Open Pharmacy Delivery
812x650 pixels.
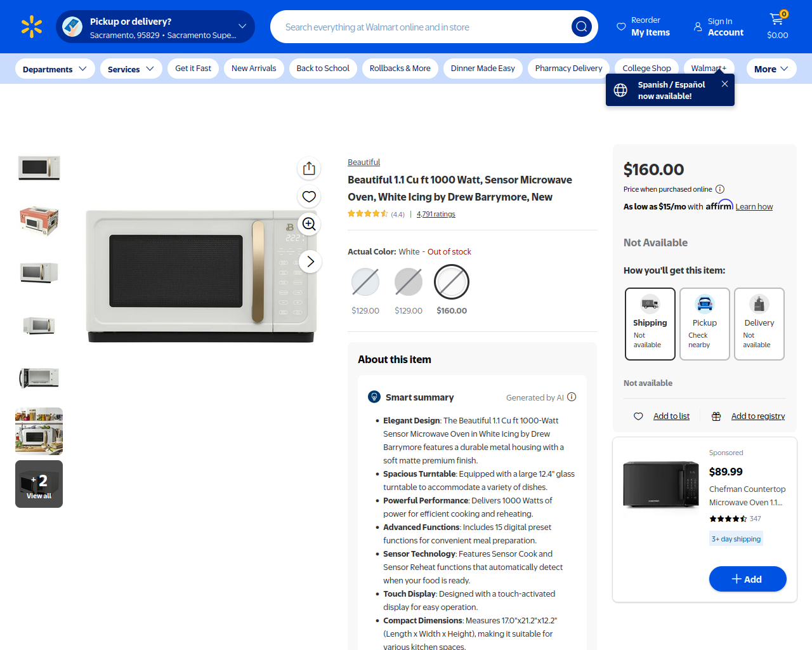(569, 69)
